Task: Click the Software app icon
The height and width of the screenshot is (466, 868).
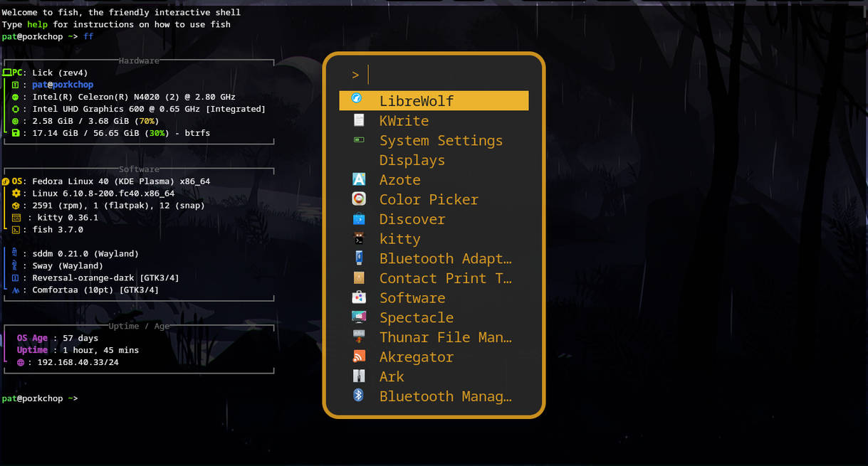Action: pyautogui.click(x=359, y=297)
